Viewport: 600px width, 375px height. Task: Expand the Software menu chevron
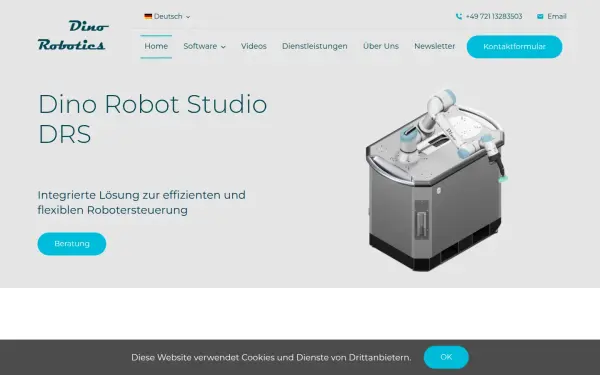[223, 47]
